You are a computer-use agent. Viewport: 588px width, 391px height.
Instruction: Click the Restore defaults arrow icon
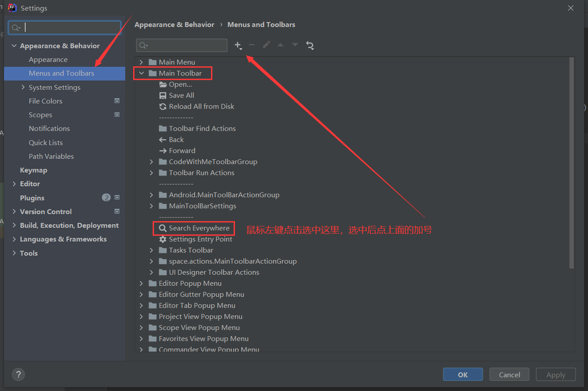pyautogui.click(x=310, y=45)
